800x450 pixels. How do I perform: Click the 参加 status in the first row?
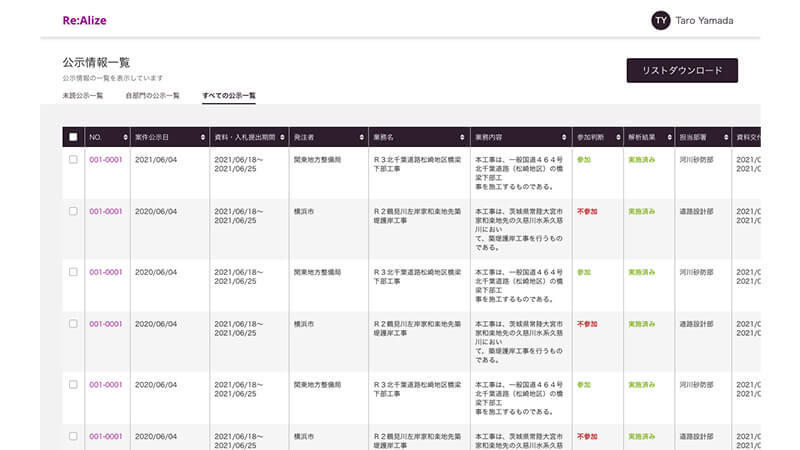[x=584, y=160]
